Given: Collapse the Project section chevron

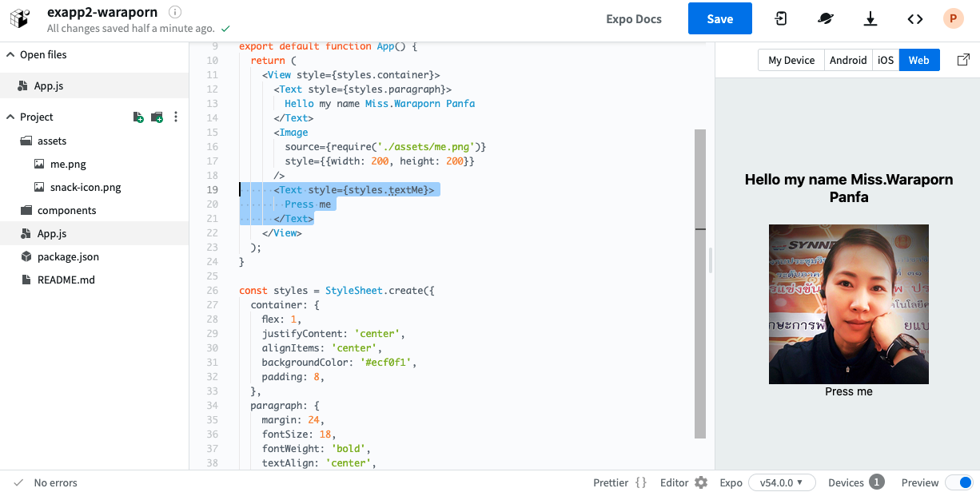Looking at the screenshot, I should (x=10, y=117).
